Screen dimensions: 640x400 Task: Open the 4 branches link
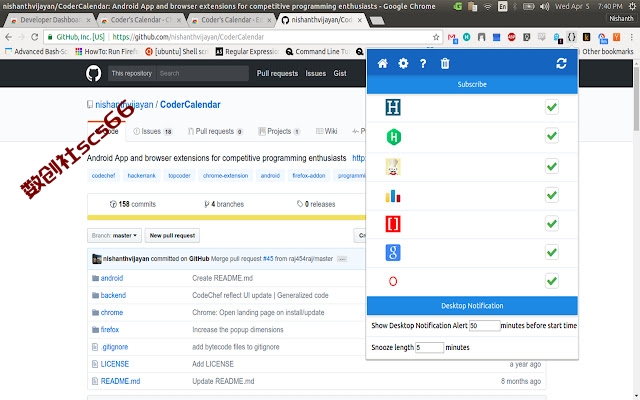pyautogui.click(x=224, y=204)
